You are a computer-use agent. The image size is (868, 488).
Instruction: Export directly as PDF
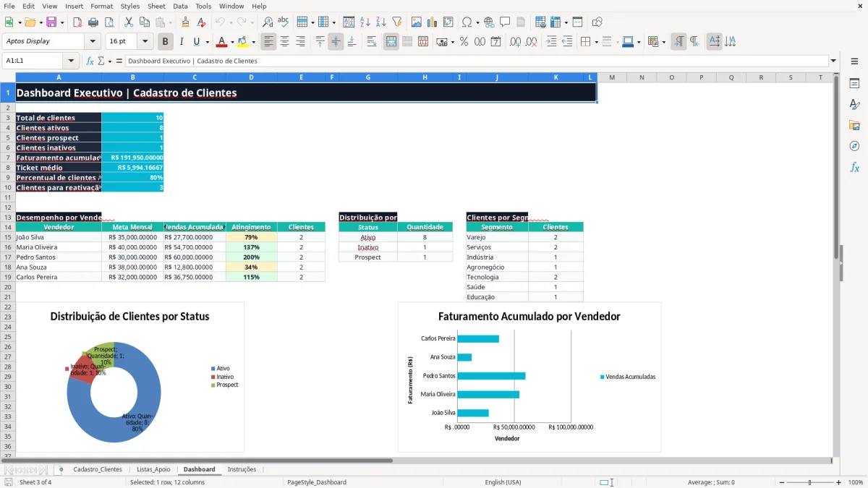point(77,22)
